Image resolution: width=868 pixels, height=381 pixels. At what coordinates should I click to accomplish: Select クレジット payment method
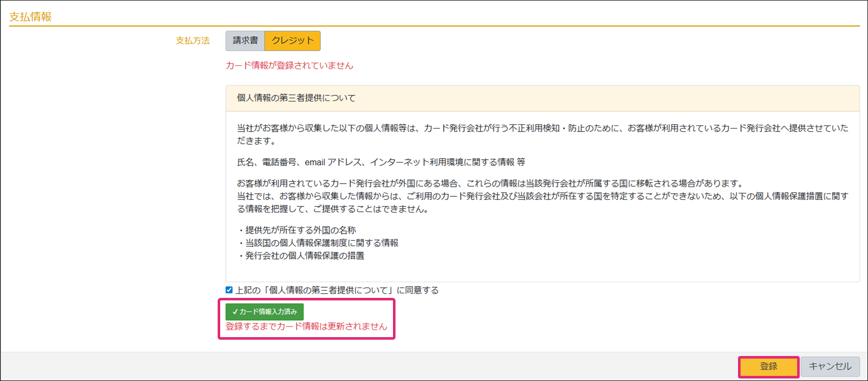coord(293,41)
